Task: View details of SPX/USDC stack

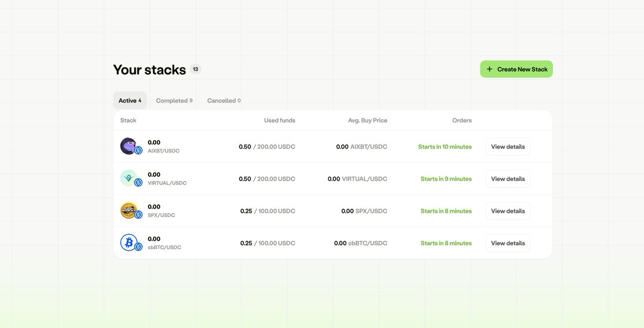Action: [508, 211]
